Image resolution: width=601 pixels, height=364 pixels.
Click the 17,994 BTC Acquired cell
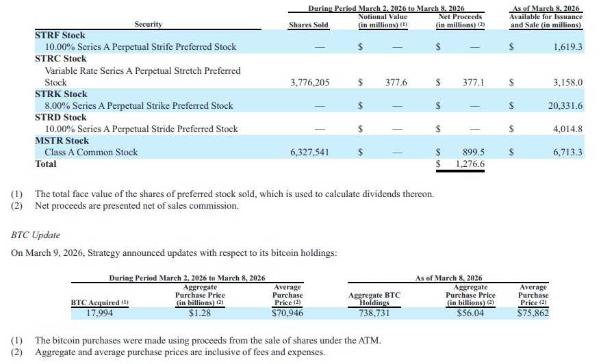tap(100, 313)
